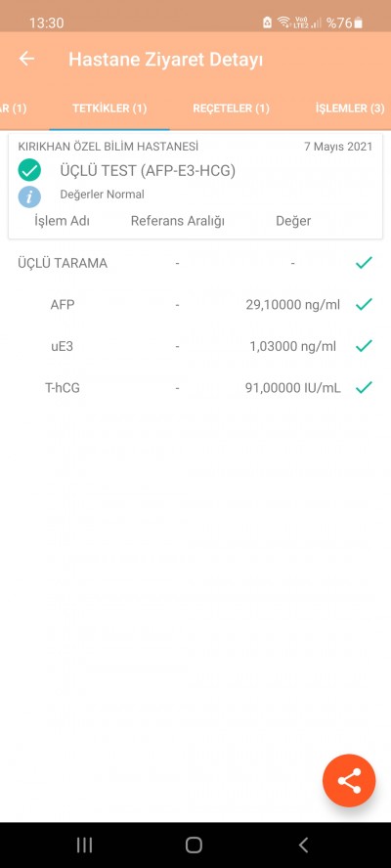
Task: Tap Android home navigation button
Action: point(194,845)
